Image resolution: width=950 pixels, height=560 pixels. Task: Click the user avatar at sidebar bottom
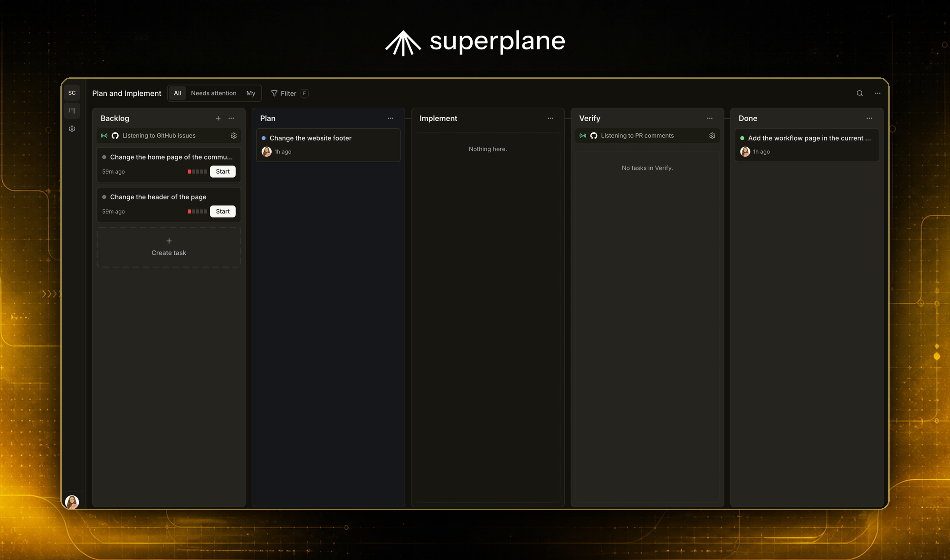72,502
